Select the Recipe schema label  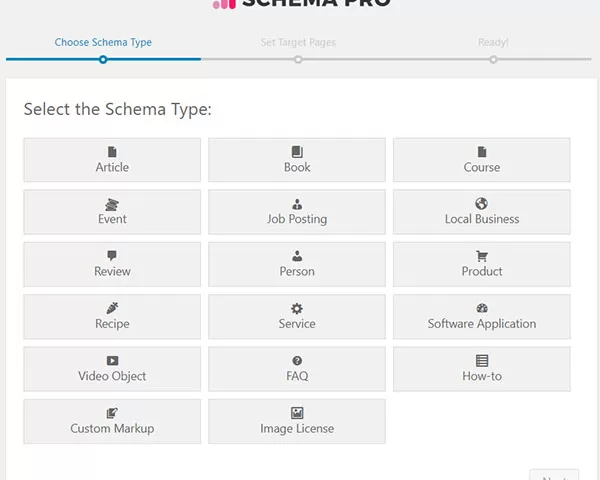click(x=112, y=324)
